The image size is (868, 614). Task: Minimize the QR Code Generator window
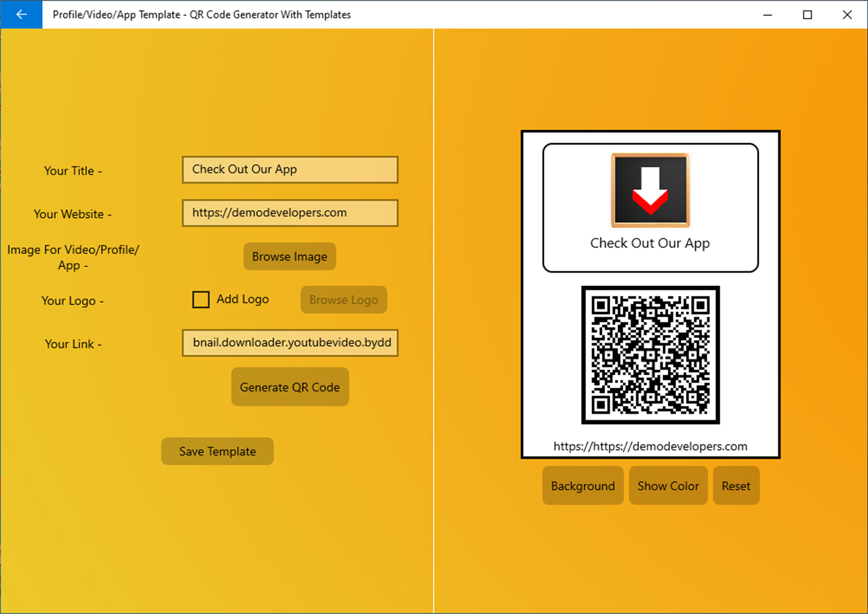point(767,15)
